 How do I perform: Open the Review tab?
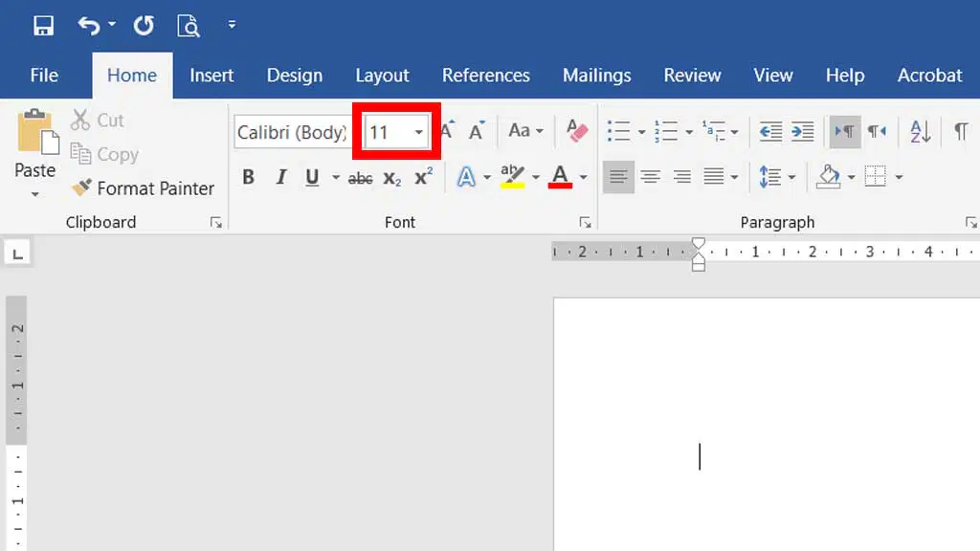click(693, 76)
